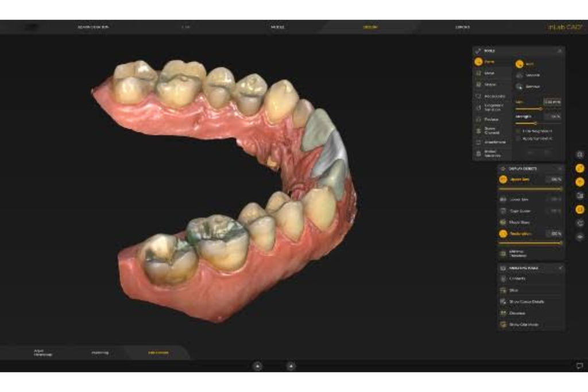
Task: Go to previous step with left bottom arrow
Action: pyautogui.click(x=258, y=366)
